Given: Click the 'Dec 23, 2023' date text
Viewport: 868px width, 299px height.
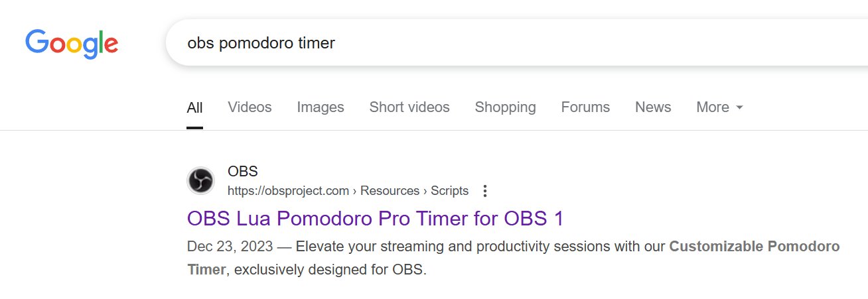Looking at the screenshot, I should tap(230, 247).
